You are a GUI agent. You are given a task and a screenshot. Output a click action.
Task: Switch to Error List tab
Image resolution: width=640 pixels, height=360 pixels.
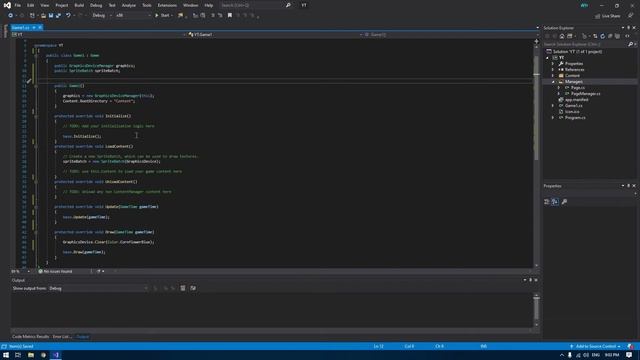click(x=62, y=337)
